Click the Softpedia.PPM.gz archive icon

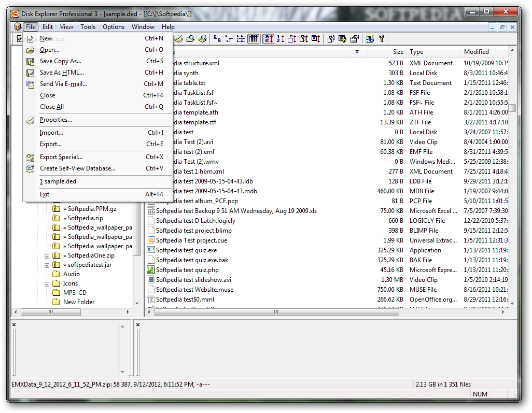(57, 209)
